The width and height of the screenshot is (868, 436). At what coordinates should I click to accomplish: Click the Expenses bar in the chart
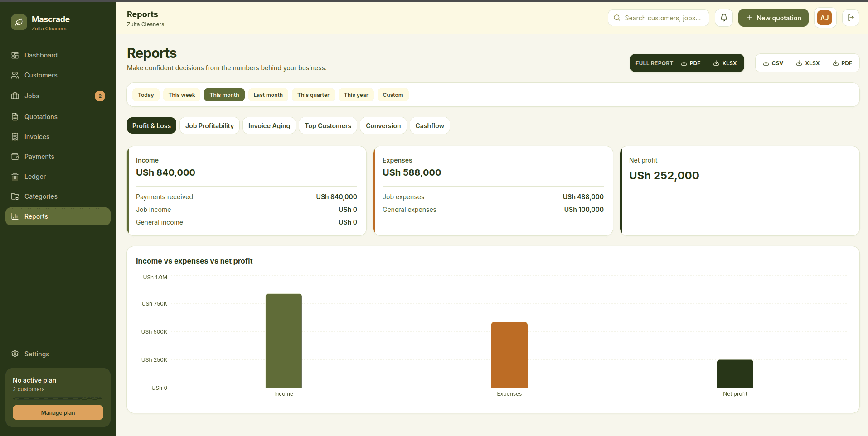[509, 355]
